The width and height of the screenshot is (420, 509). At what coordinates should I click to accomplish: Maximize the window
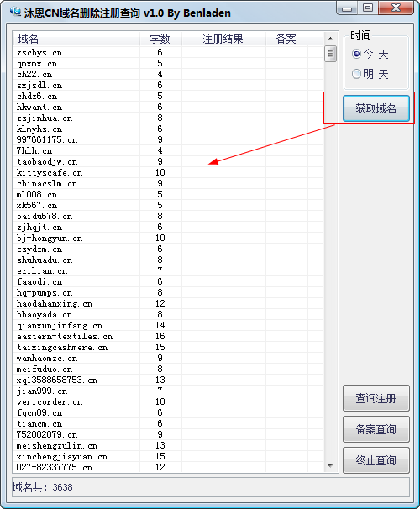pyautogui.click(x=368, y=8)
